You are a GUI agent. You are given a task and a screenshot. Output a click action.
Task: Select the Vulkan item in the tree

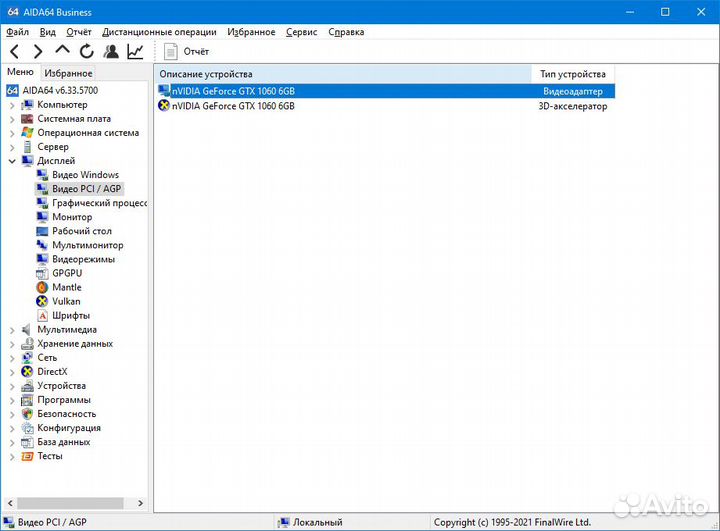point(66,301)
